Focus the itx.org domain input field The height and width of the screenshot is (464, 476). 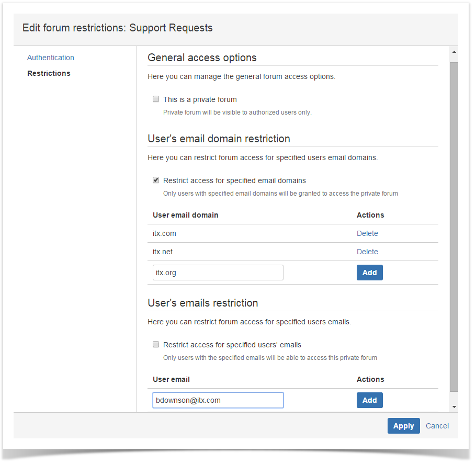[x=218, y=273]
